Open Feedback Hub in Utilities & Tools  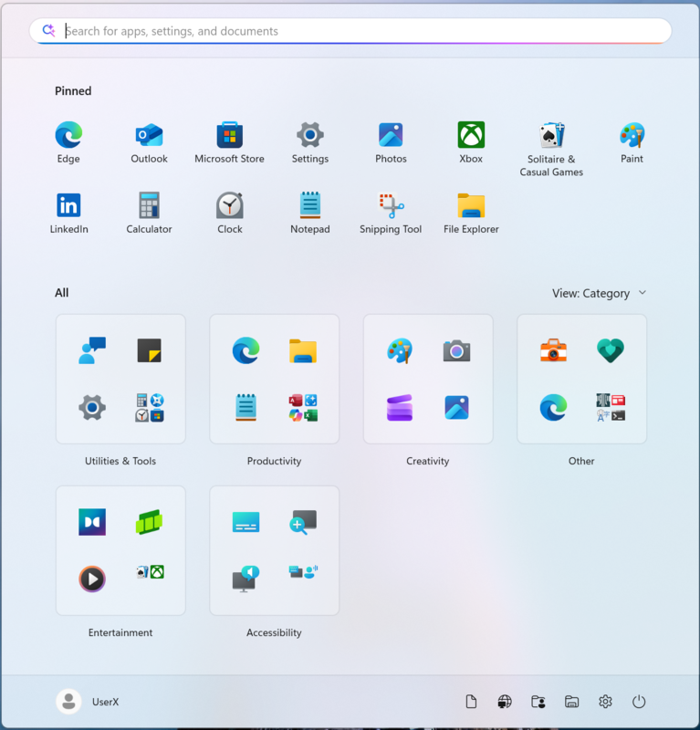[92, 350]
